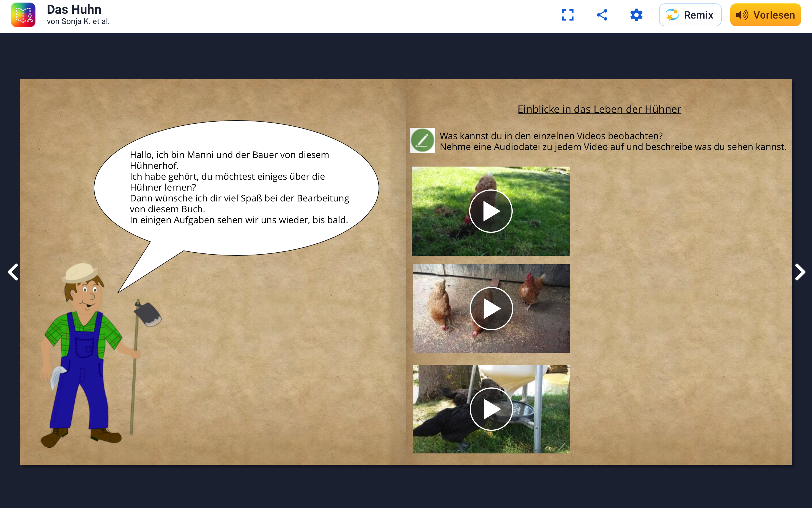The width and height of the screenshot is (812, 508).
Task: Enter fullscreen mode
Action: coord(568,15)
